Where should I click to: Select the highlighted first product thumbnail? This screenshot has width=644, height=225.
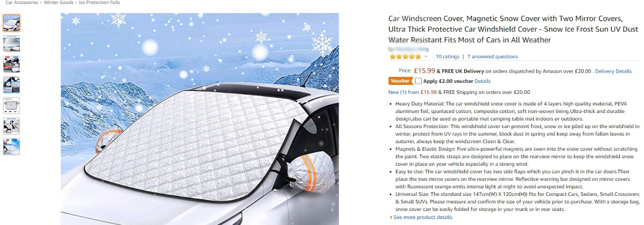tap(12, 23)
